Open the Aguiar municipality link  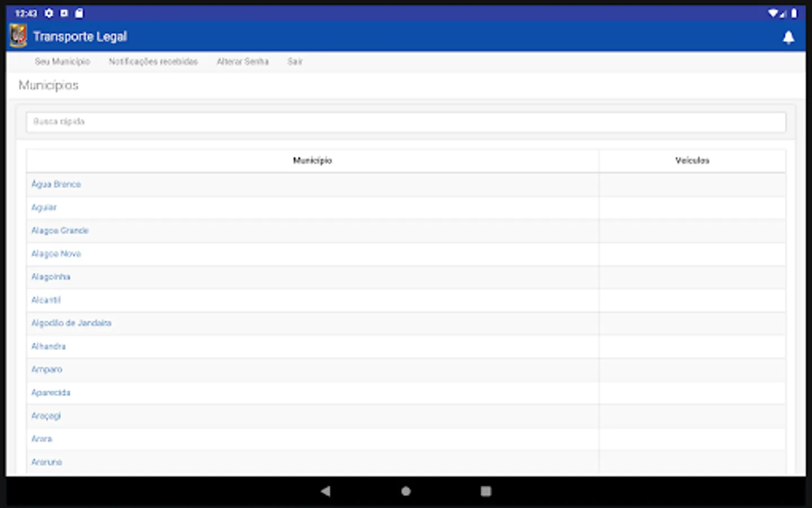point(44,208)
